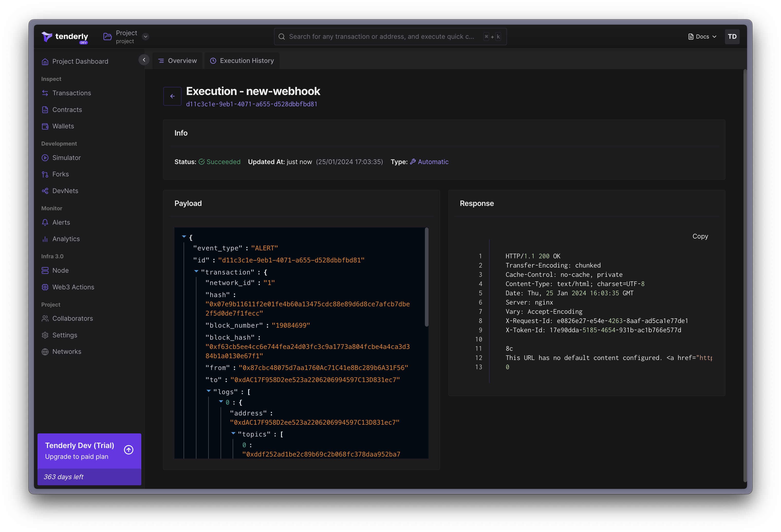
Task: Copy the response with Copy button
Action: [700, 236]
